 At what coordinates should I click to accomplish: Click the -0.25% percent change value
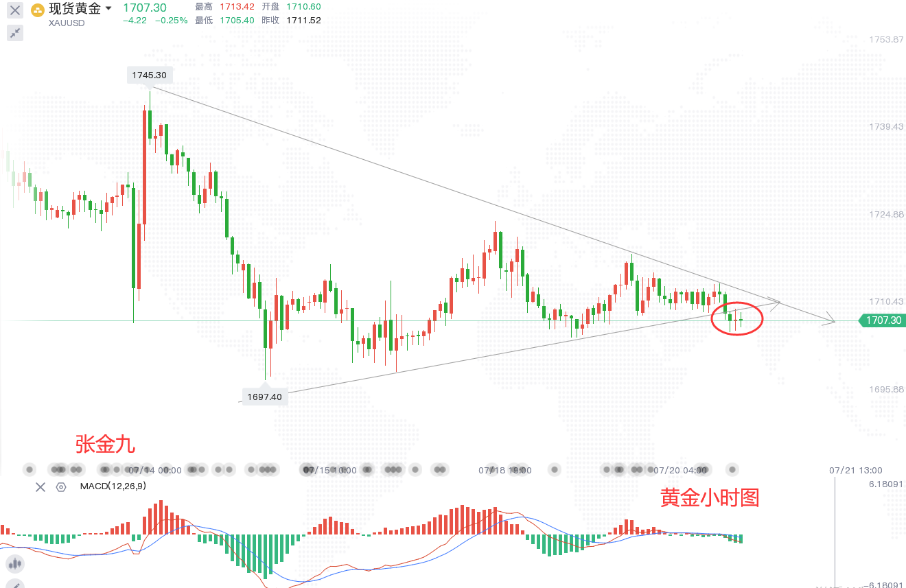[171, 21]
